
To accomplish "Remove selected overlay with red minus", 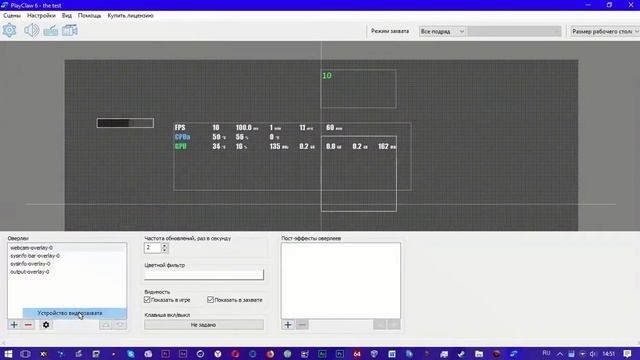I will pyautogui.click(x=28, y=325).
